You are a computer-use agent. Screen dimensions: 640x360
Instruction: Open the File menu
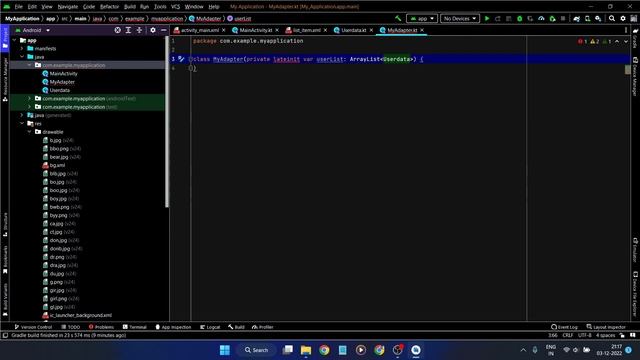(x=19, y=7)
